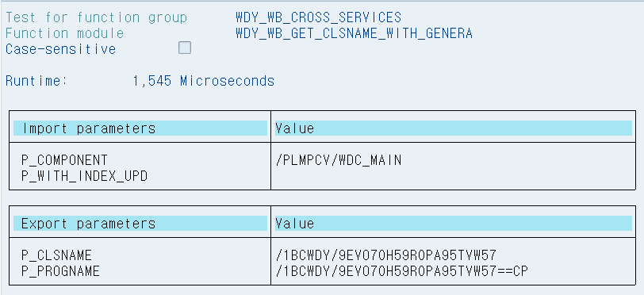644x295 pixels.
Task: Click the Test for function group label
Action: (97, 17)
